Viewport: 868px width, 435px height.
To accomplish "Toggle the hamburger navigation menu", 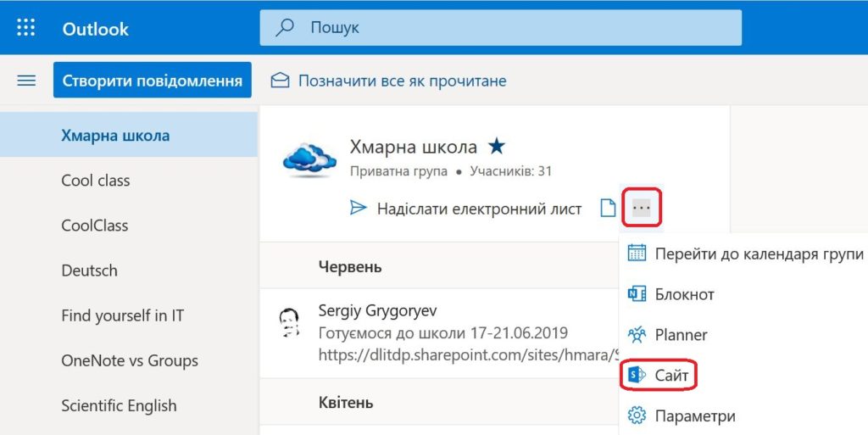I will coord(26,81).
